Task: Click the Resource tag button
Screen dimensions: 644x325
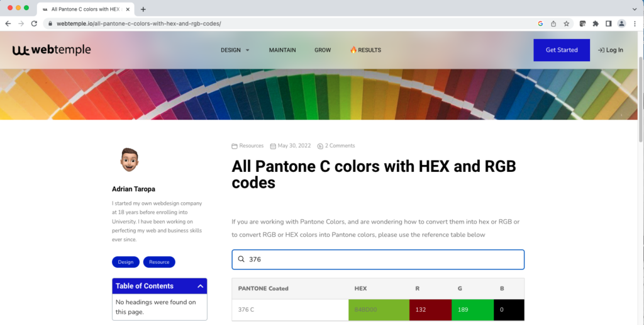Action: coord(159,262)
